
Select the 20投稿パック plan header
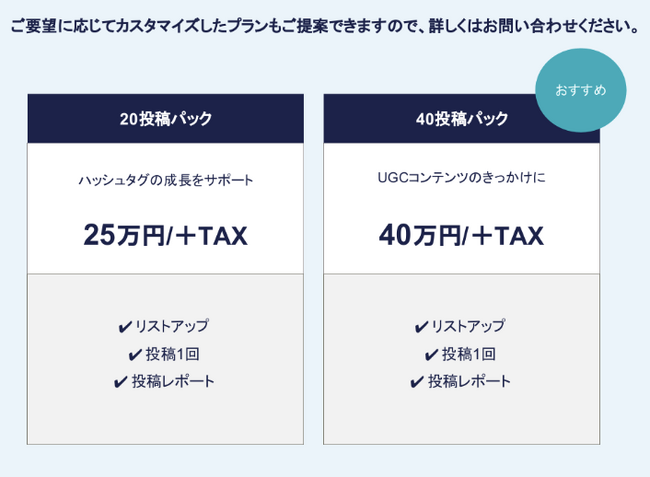point(165,118)
